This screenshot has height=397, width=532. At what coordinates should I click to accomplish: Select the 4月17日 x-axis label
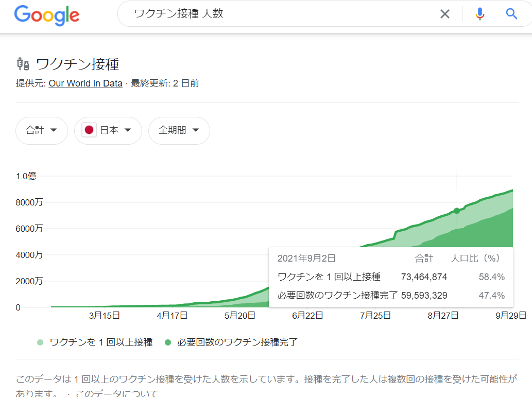pos(172,316)
